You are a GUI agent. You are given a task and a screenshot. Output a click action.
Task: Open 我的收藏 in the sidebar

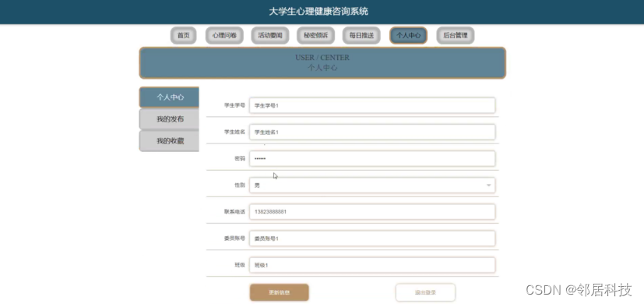tap(169, 141)
